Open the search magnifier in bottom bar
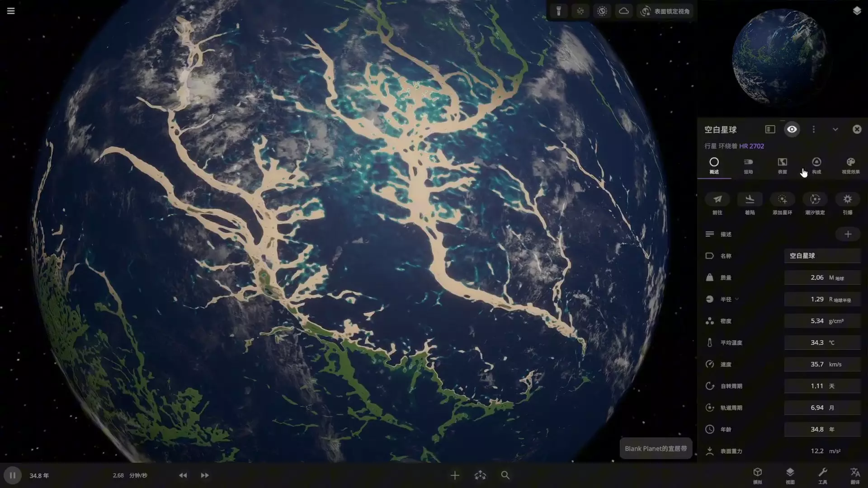868x488 pixels. pyautogui.click(x=505, y=475)
